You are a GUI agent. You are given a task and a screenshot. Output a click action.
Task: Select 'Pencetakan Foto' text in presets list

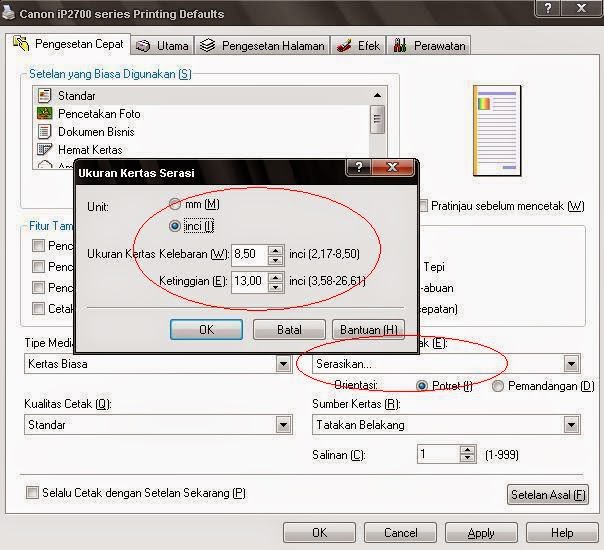click(x=99, y=114)
